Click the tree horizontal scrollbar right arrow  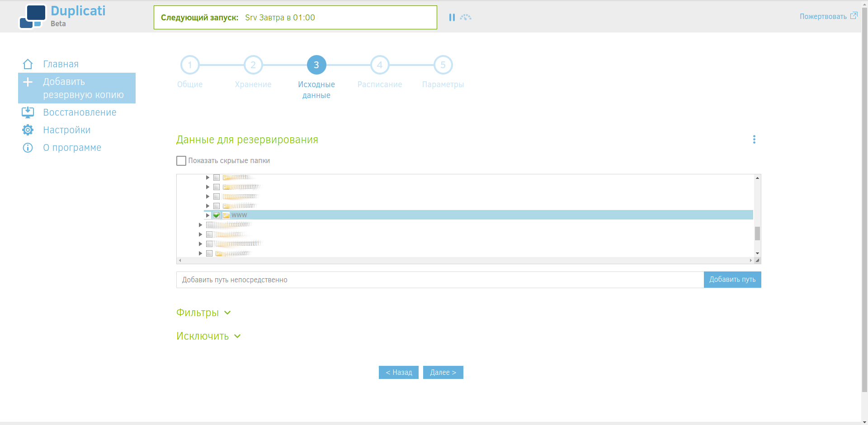(x=750, y=260)
